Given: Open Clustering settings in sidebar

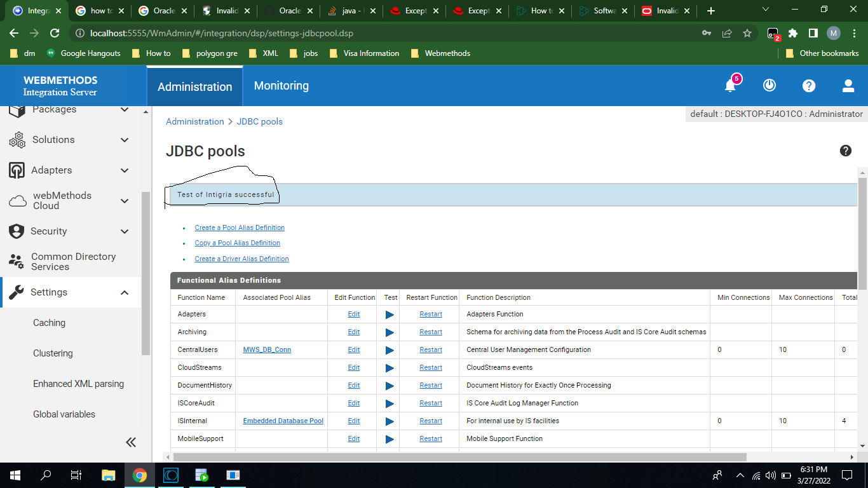Looking at the screenshot, I should click(x=53, y=353).
